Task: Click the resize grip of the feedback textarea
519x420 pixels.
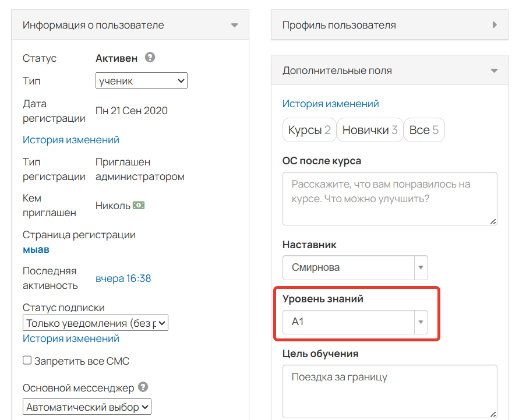Action: pyautogui.click(x=493, y=222)
